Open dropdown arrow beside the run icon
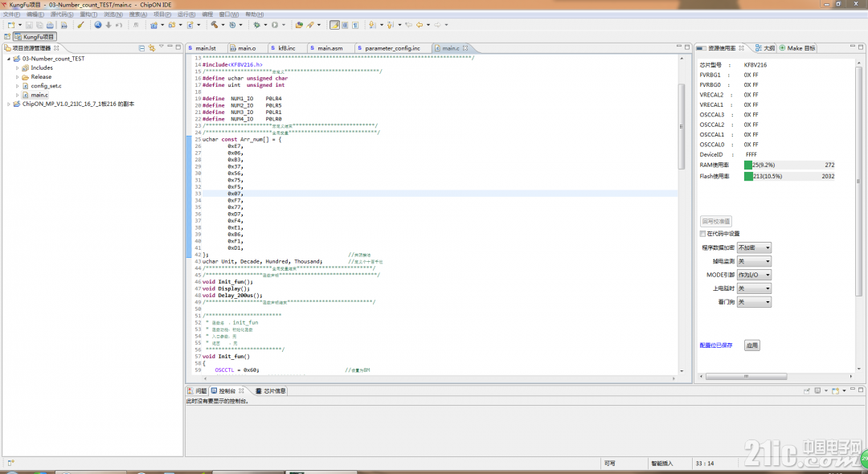Viewport: 868px width, 474px height. [x=284, y=25]
